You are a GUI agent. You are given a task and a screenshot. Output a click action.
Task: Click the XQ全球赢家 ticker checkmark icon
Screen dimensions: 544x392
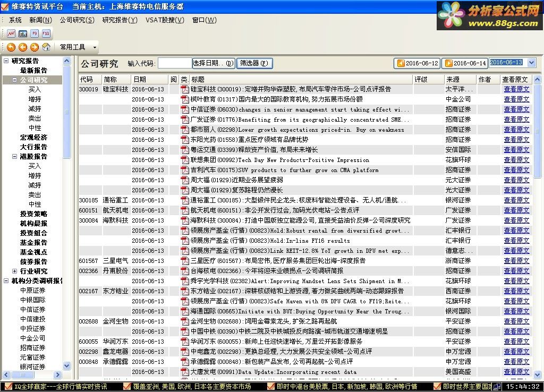click(x=8, y=387)
